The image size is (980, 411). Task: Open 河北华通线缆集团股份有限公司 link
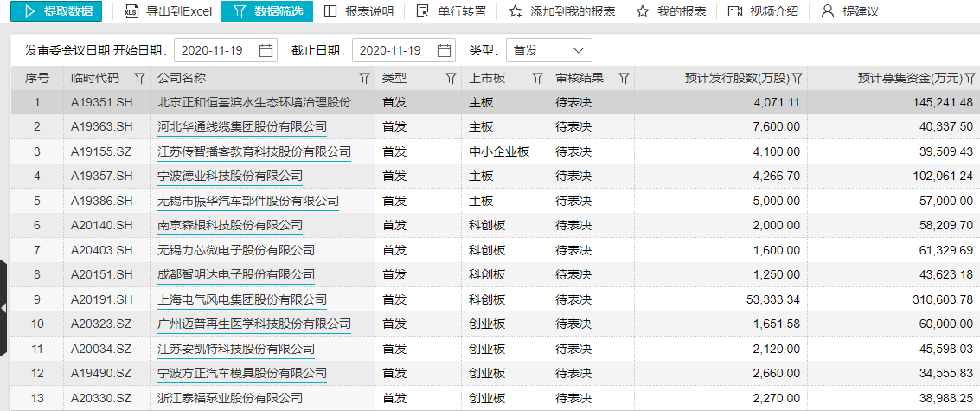pos(242,127)
